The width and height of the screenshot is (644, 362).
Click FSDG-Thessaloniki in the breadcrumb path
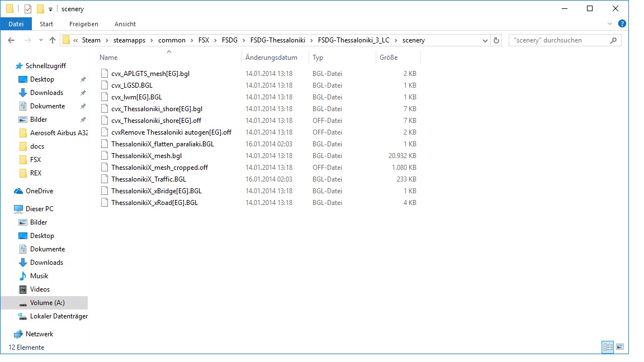click(278, 40)
